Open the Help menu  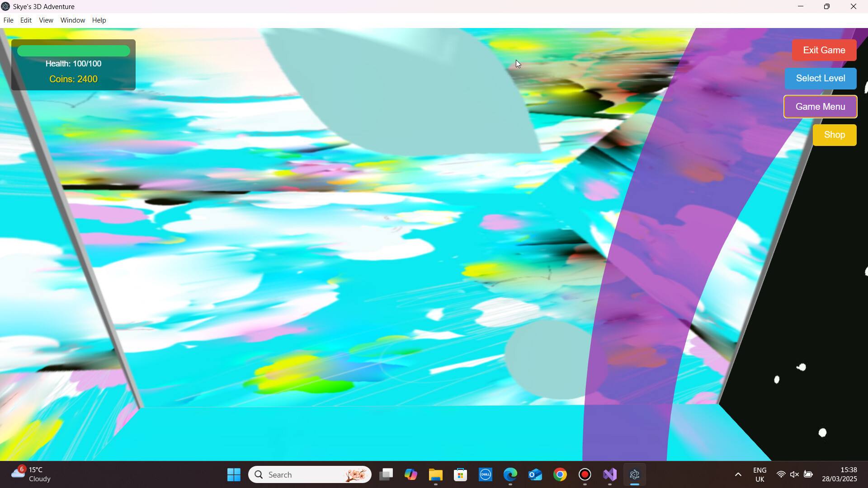pos(99,20)
